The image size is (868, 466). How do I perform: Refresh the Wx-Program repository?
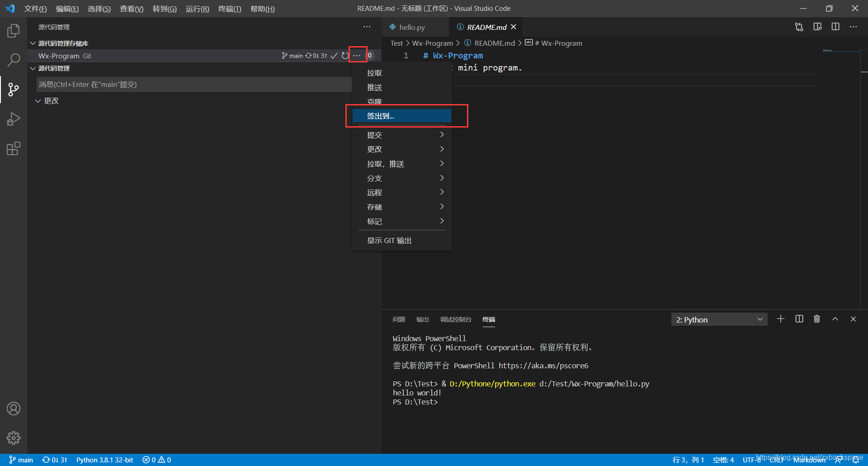pos(345,56)
